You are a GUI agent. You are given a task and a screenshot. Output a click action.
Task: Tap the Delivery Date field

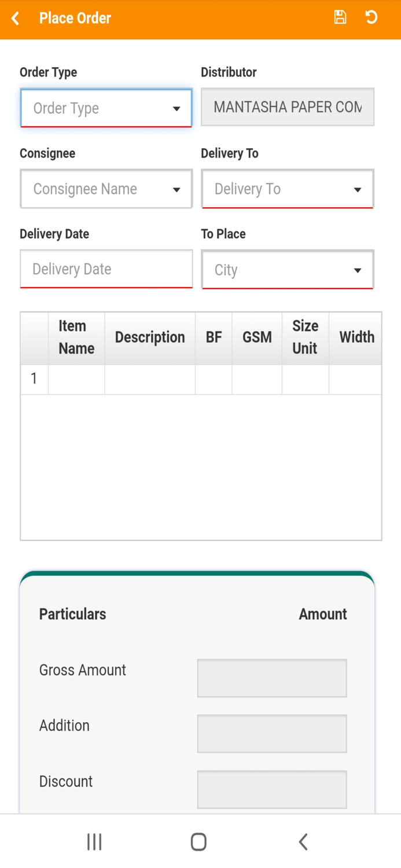tap(106, 269)
